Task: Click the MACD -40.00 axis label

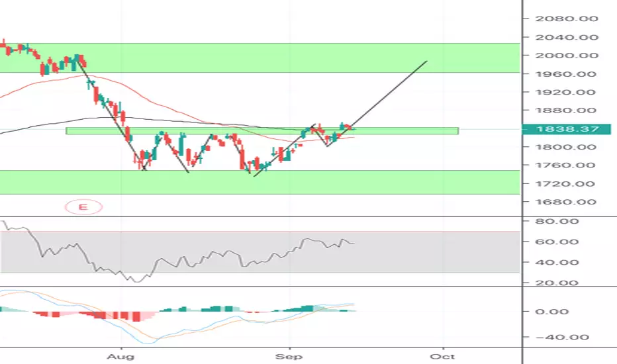Action: click(562, 338)
